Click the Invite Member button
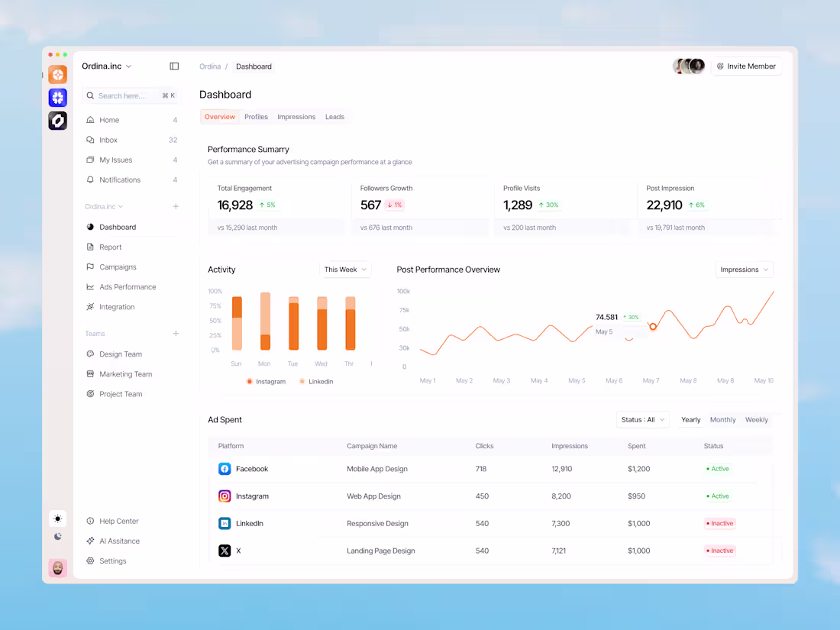The width and height of the screenshot is (840, 630). point(746,66)
